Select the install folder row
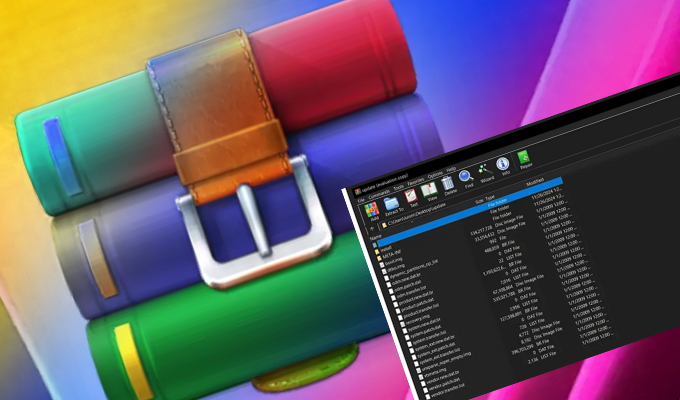The image size is (680, 400). [386, 248]
